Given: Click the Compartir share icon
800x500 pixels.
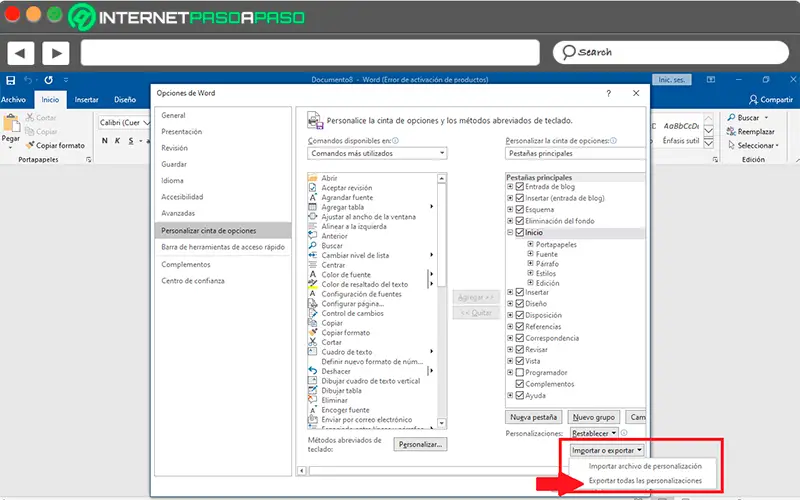Looking at the screenshot, I should [x=753, y=99].
